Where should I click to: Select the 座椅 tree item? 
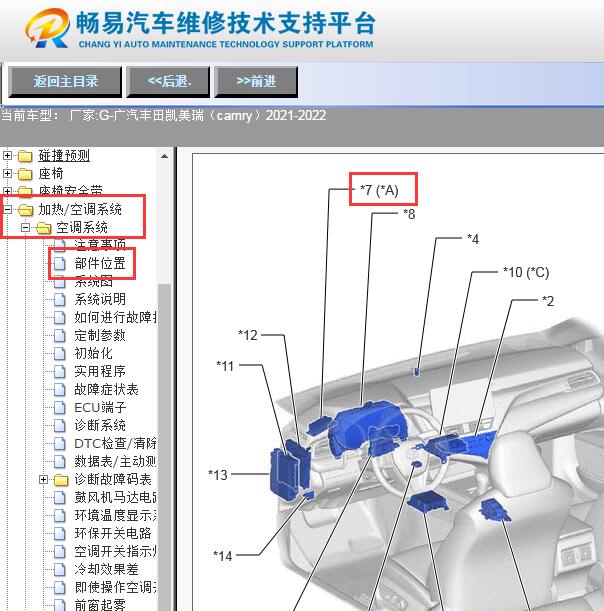51,173
